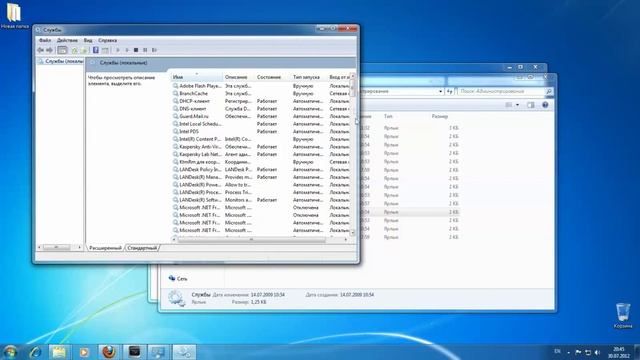
Task: Open the Windows Start menu
Action: (10, 352)
